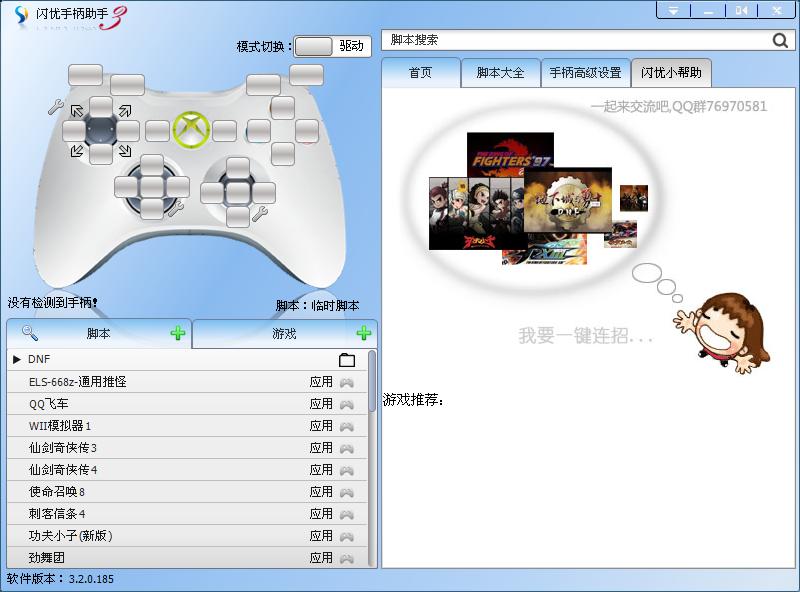The width and height of the screenshot is (800, 592).
Task: Open right stick wrench settings
Action: [260, 213]
